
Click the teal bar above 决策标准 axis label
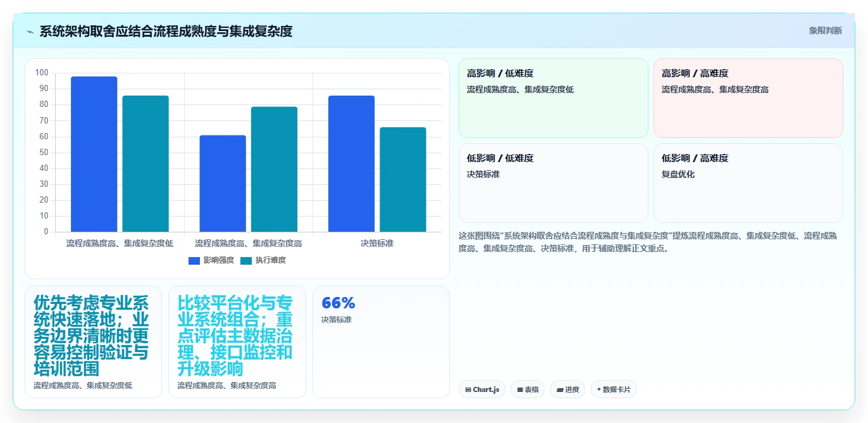pos(403,179)
